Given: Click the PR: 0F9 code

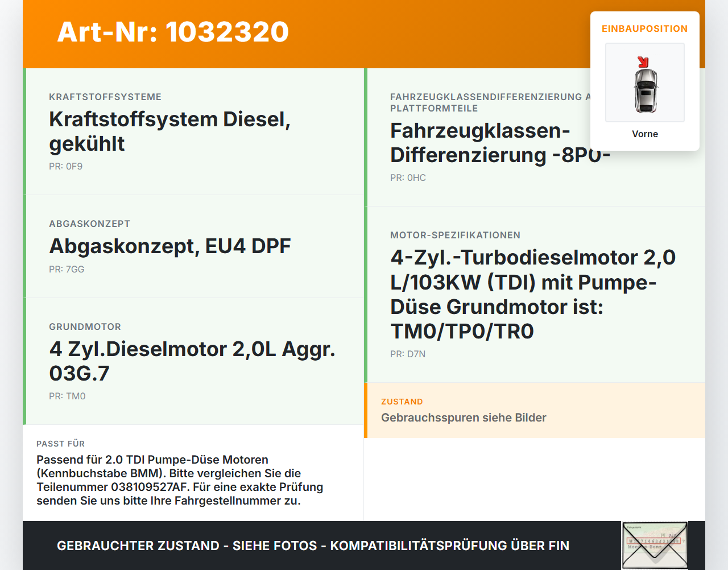Looking at the screenshot, I should (x=65, y=167).
